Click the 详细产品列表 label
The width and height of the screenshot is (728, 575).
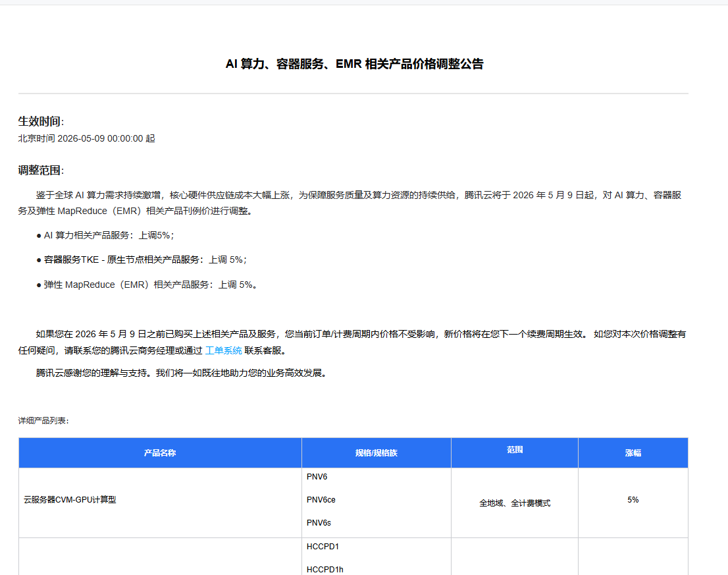(x=43, y=421)
